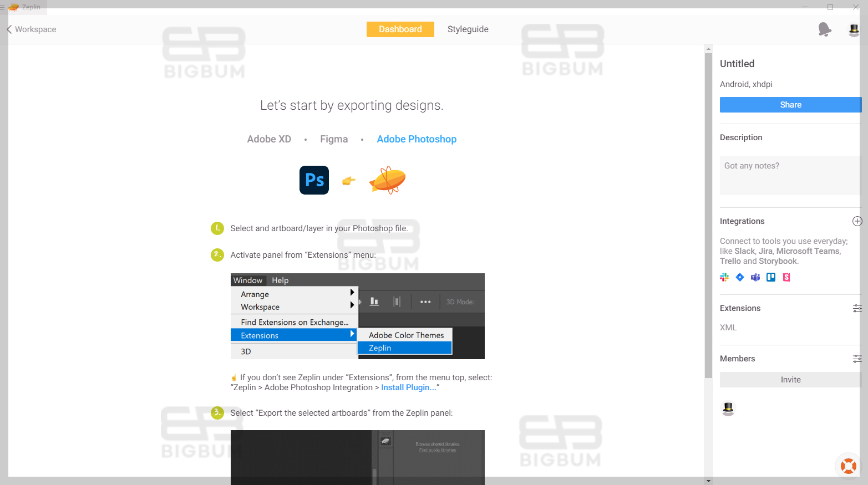Click the Trello integration icon
868x485 pixels.
pos(771,277)
